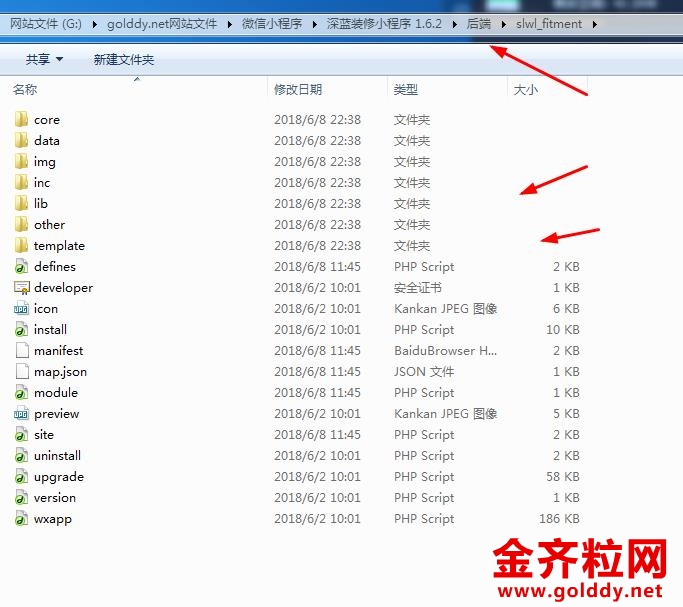Click the defines PHP file icon
The width and height of the screenshot is (683, 607).
point(21,266)
